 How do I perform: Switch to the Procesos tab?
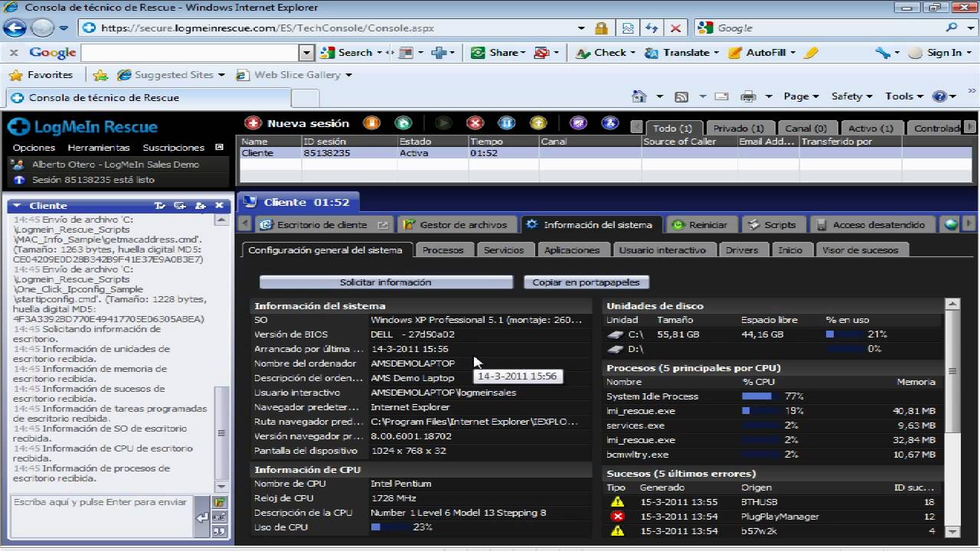tap(443, 250)
